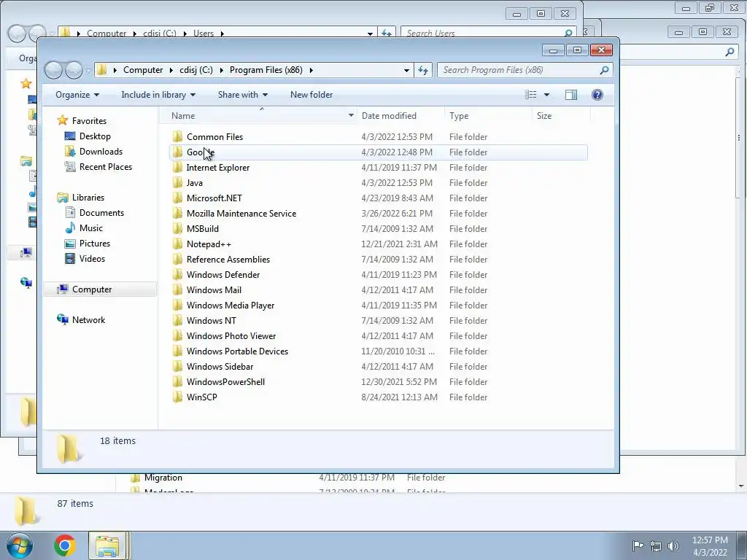Image resolution: width=747 pixels, height=560 pixels.
Task: Open Google Chrome from the taskbar
Action: tap(65, 545)
